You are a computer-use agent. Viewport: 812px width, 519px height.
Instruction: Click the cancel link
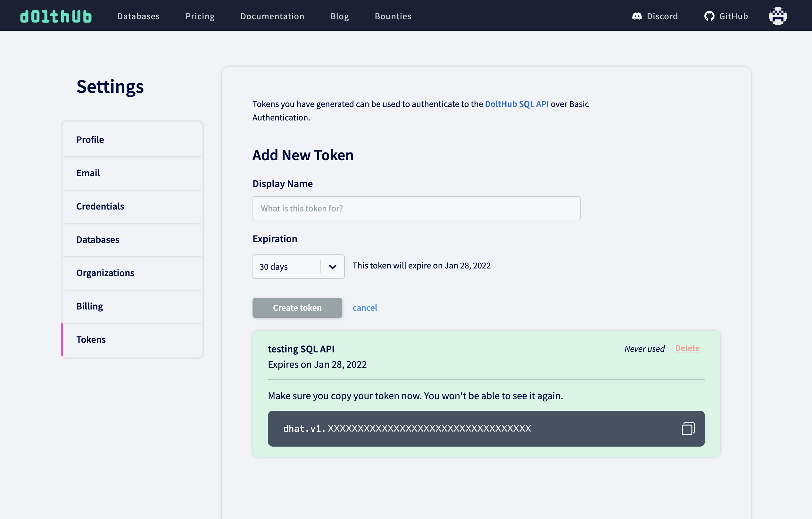[x=365, y=308]
